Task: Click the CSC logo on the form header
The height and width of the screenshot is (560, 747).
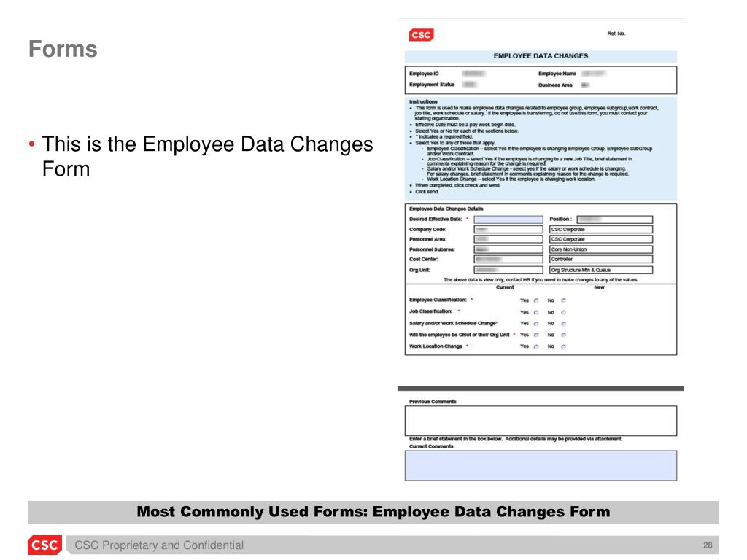Action: 421,35
